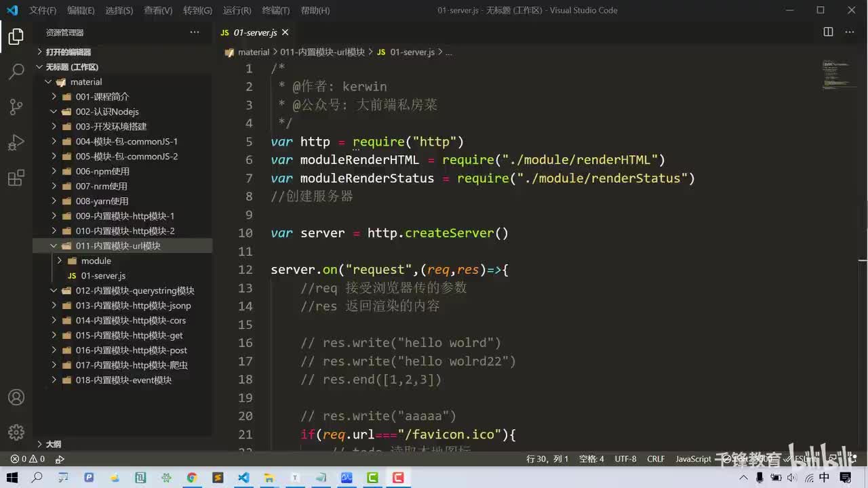Open the Typora icon in the taskbar
The height and width of the screenshot is (488, 868).
point(295,478)
